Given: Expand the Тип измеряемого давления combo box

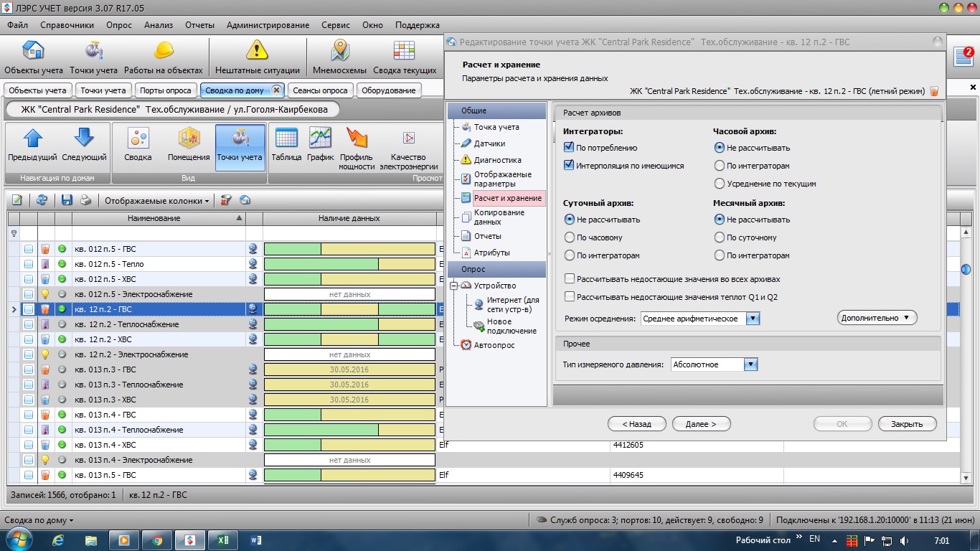Looking at the screenshot, I should click(750, 364).
